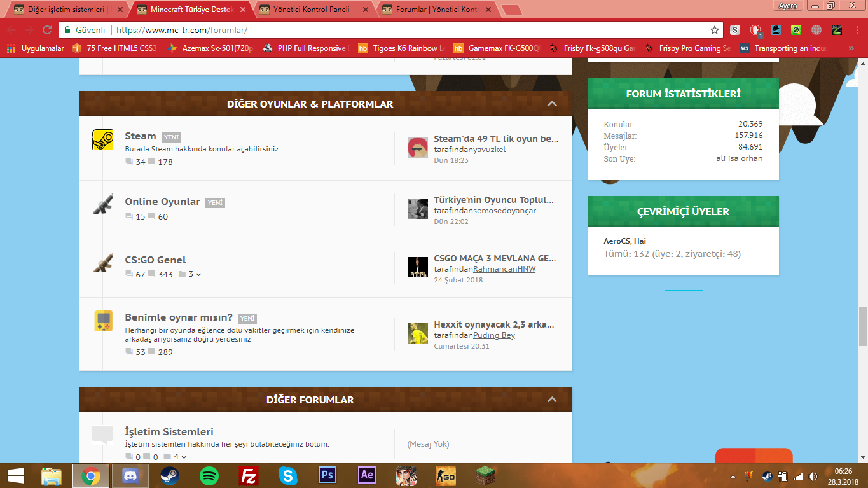Bookmark this page with the star icon
Image resolution: width=868 pixels, height=488 pixels.
(715, 30)
